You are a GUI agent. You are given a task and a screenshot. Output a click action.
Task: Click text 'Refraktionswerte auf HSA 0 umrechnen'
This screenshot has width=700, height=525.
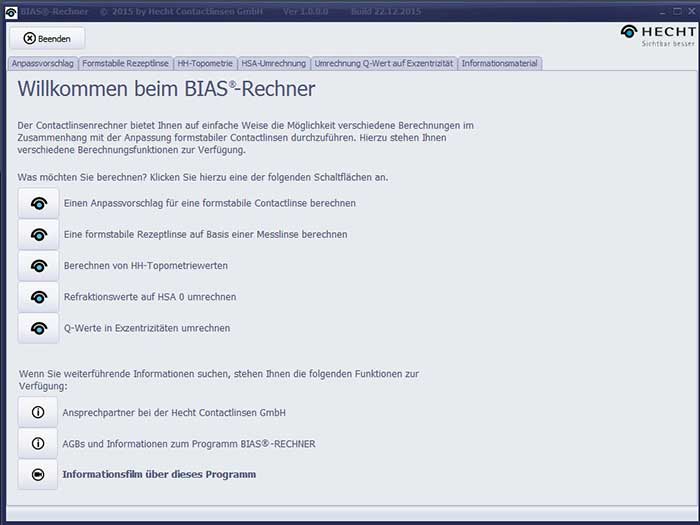(150, 297)
